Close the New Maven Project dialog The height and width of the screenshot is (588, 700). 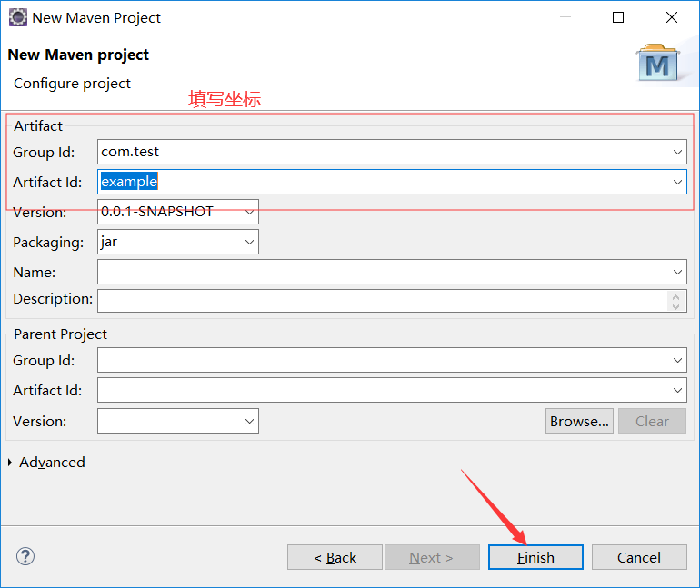(672, 17)
